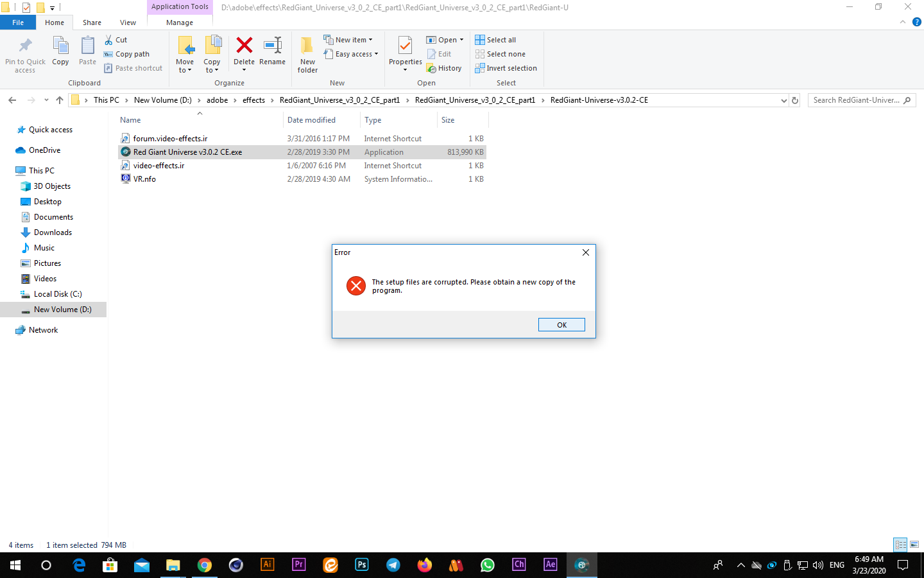Open the Manage tab under Application Tools
This screenshot has width=924, height=578.
pos(180,22)
